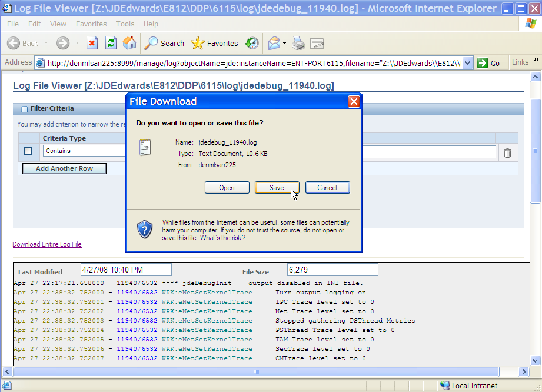Click the vertical scrollbar up arrow
This screenshot has width=542, height=392.
[535, 77]
